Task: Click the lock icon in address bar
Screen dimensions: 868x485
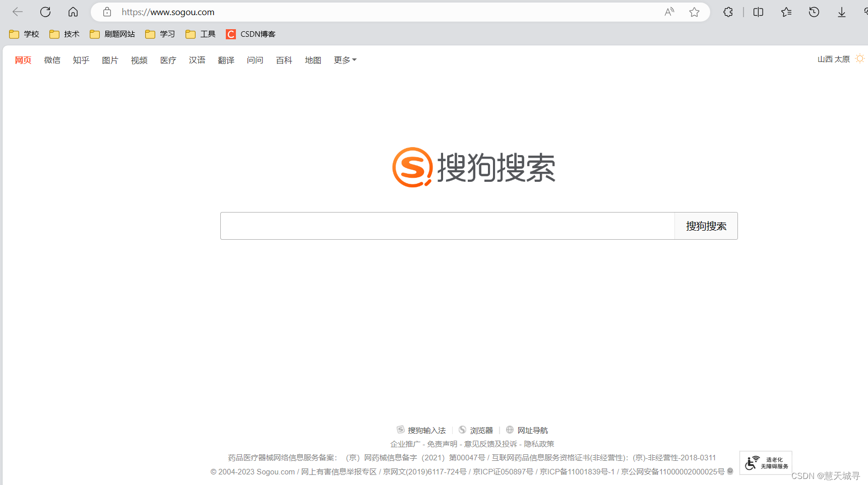Action: (x=107, y=12)
